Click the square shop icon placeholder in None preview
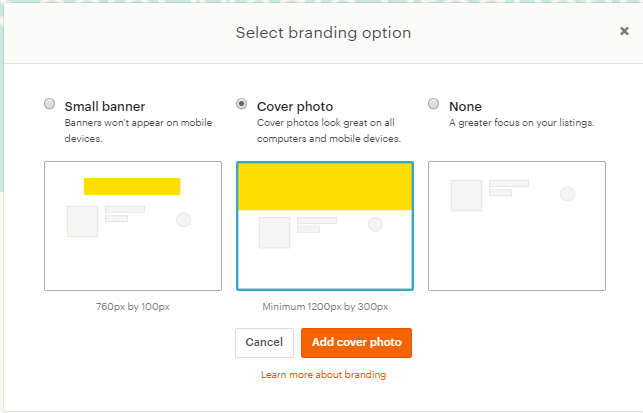The width and height of the screenshot is (643, 413). point(467,195)
